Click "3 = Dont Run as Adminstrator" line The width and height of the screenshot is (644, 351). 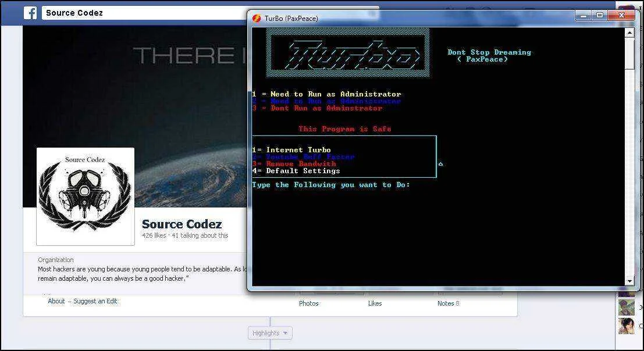pos(318,108)
